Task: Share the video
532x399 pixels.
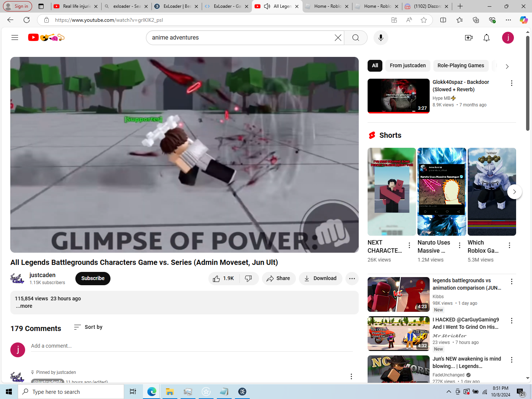Action: coord(279,279)
